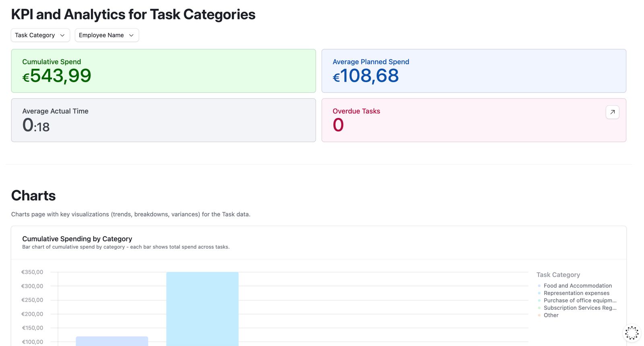
Task: Click the €100,00 axis label
Action: [32, 342]
